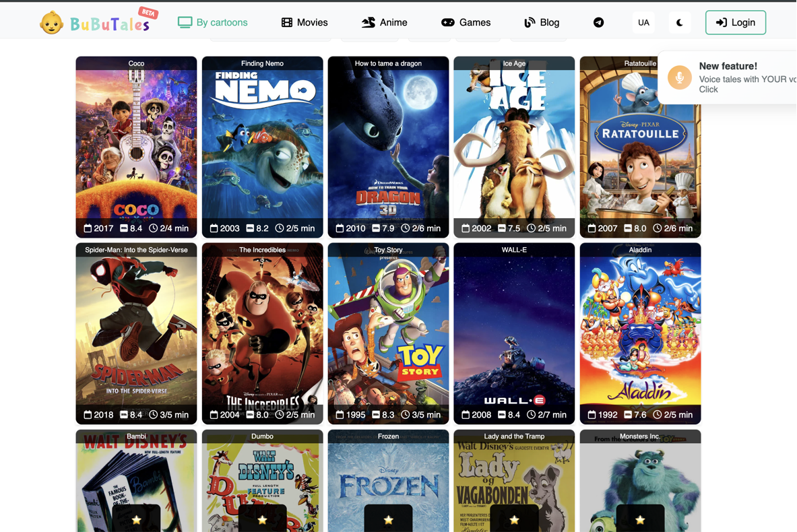
Task: Click the '2017' year on Coco card
Action: tap(104, 228)
